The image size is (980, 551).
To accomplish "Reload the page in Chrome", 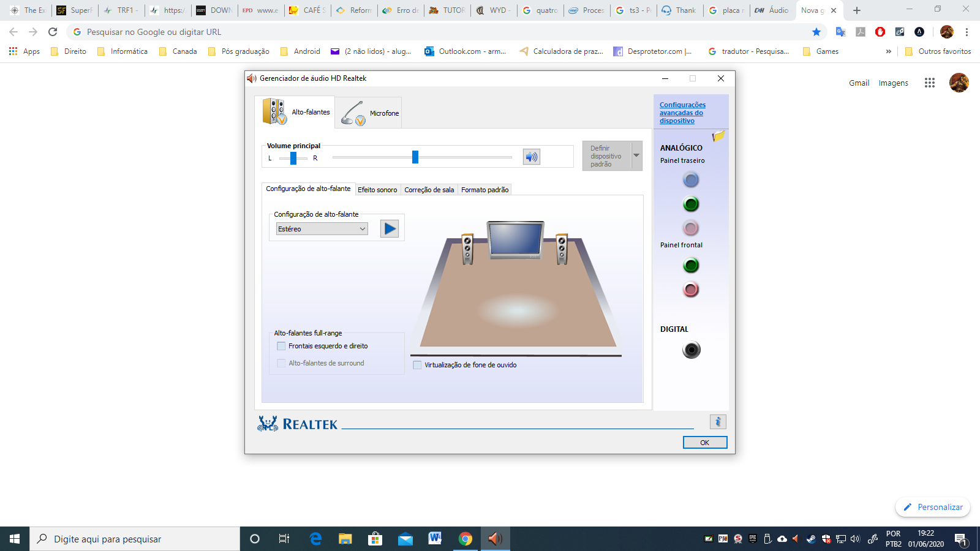I will coord(53,32).
